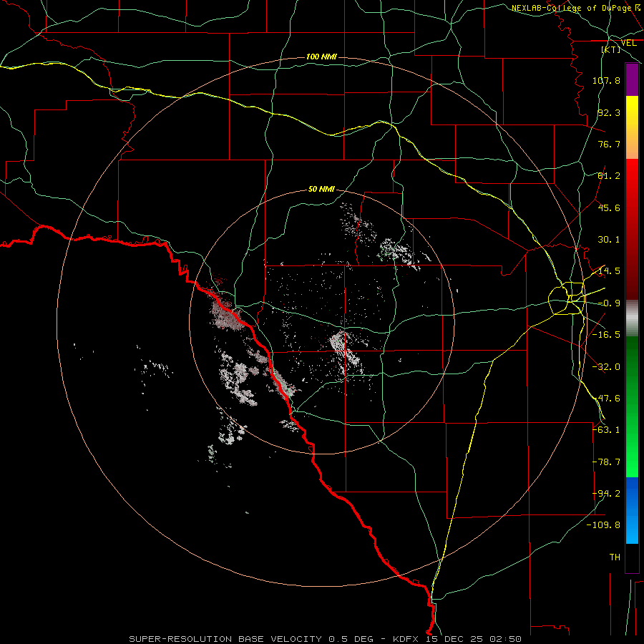
Task: Click the -16.5 velocity legend value
Action: pyautogui.click(x=606, y=335)
